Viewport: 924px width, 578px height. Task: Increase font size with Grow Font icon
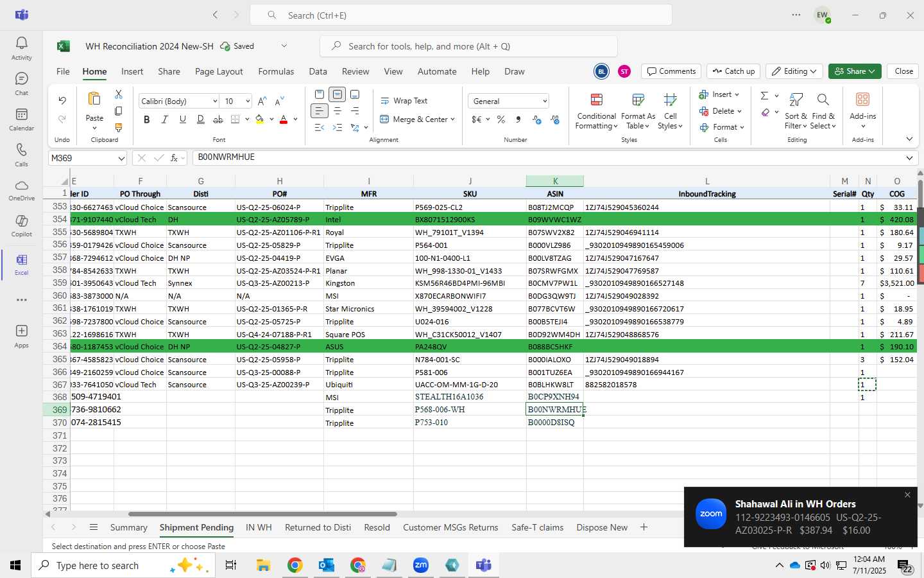[x=262, y=101]
